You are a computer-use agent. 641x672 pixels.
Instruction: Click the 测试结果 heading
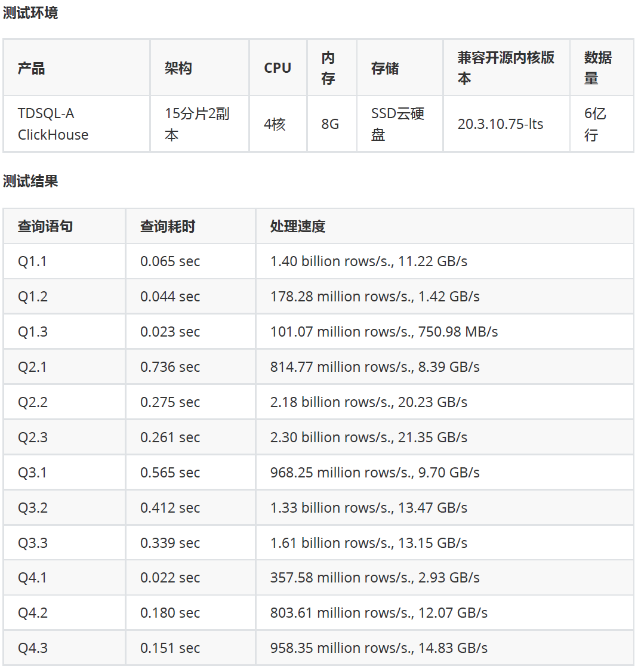click(x=30, y=181)
